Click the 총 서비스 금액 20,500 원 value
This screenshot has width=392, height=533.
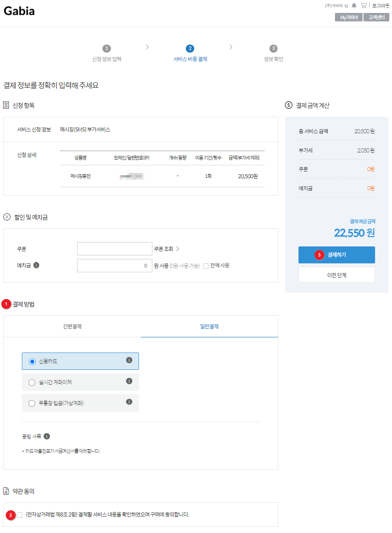click(364, 131)
